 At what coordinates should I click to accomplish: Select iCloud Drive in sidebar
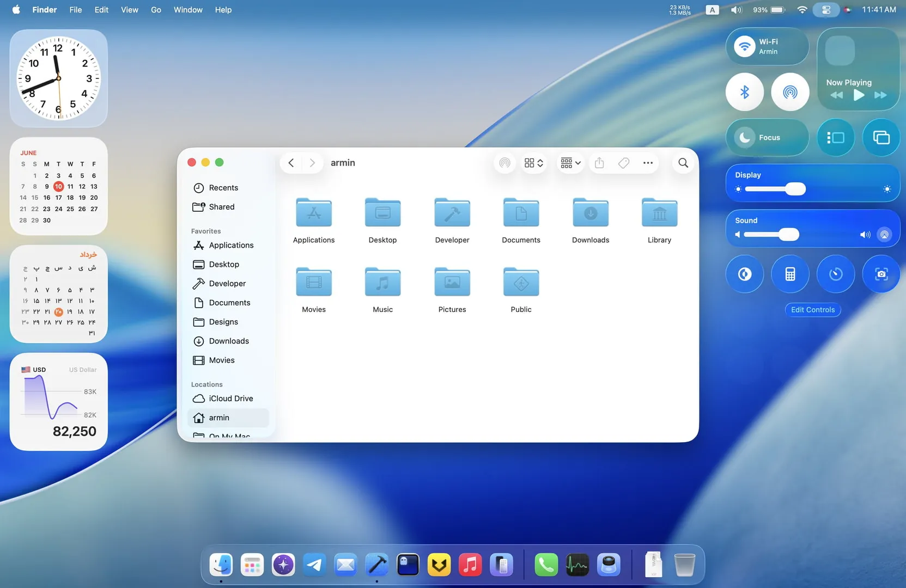pos(229,399)
